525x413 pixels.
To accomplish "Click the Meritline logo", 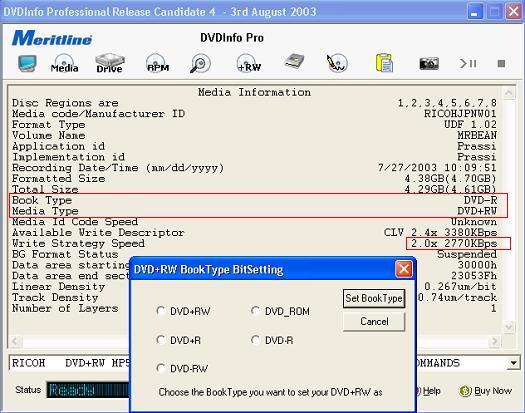I will click(x=52, y=38).
